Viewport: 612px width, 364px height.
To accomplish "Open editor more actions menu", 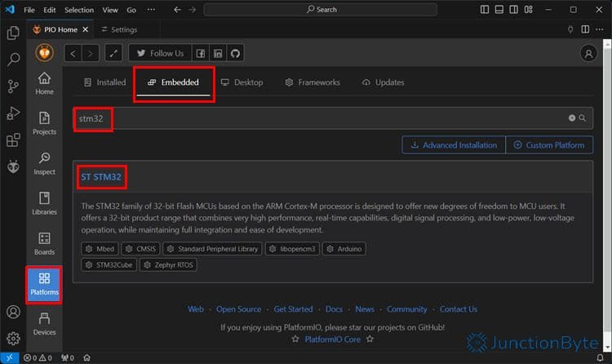I will pos(600,29).
